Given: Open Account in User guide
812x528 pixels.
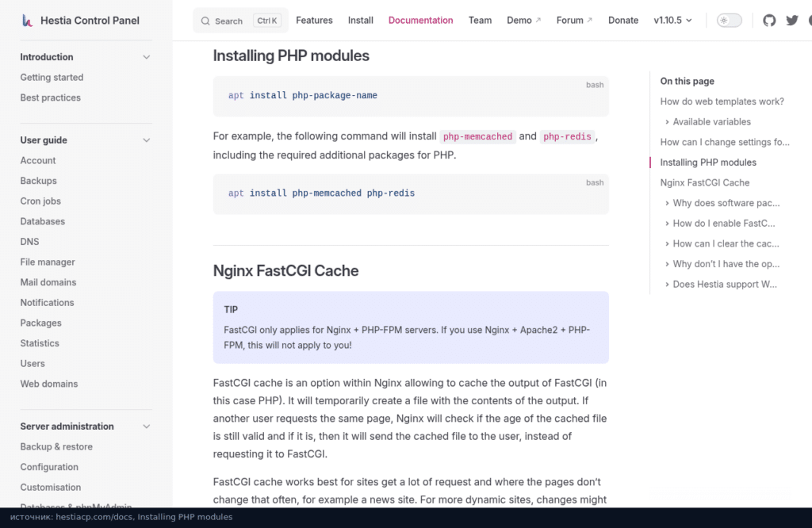Looking at the screenshot, I should pos(38,160).
